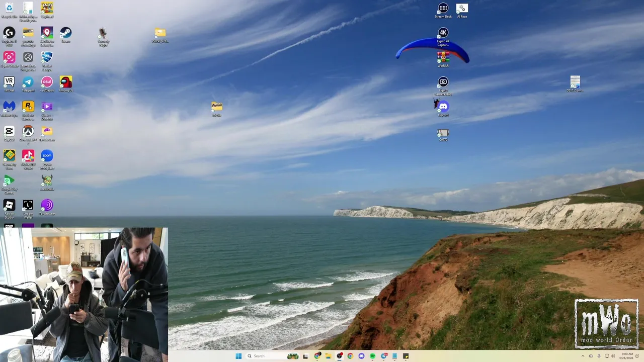This screenshot has height=362, width=644.
Task: Open the yellow Tor Browser folder icon
Action: [47, 133]
